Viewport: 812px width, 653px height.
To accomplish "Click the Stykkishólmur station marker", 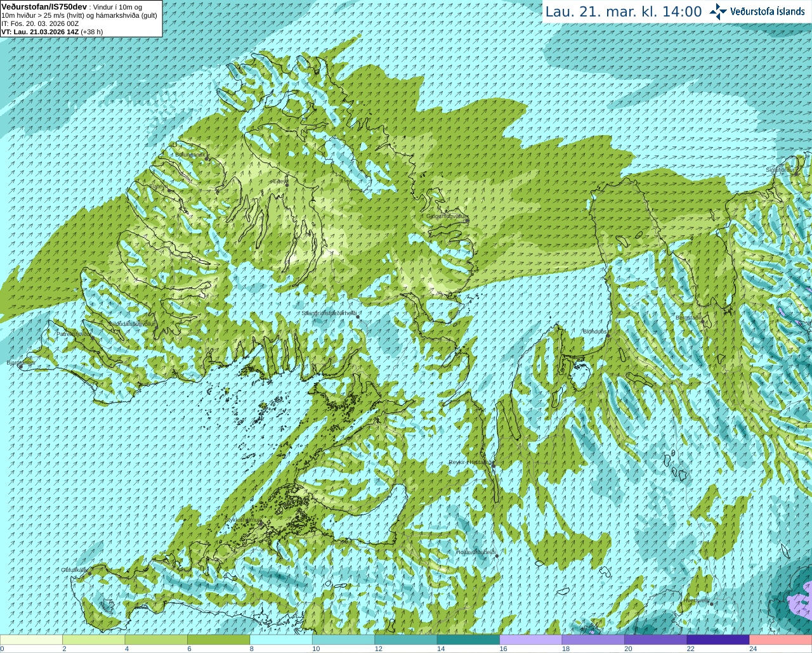I will coord(260,524).
